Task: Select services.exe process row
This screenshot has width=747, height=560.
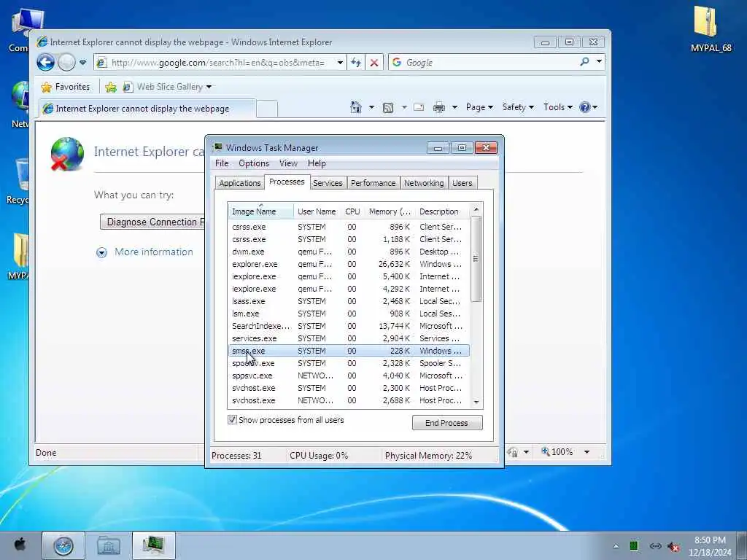Action: point(349,338)
